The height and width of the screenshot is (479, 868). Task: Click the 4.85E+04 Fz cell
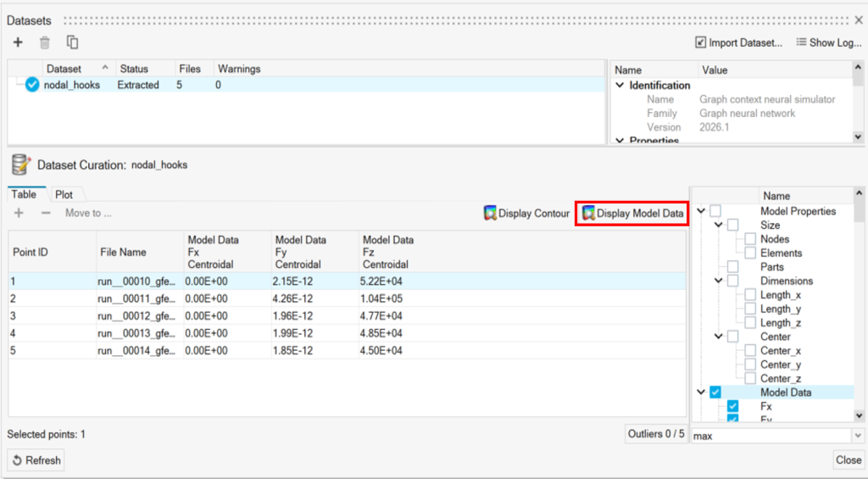click(x=381, y=333)
